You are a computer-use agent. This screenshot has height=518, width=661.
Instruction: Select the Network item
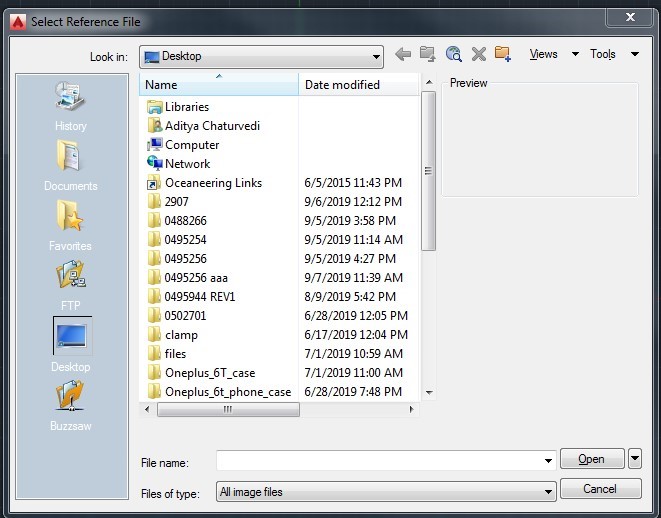click(178, 164)
